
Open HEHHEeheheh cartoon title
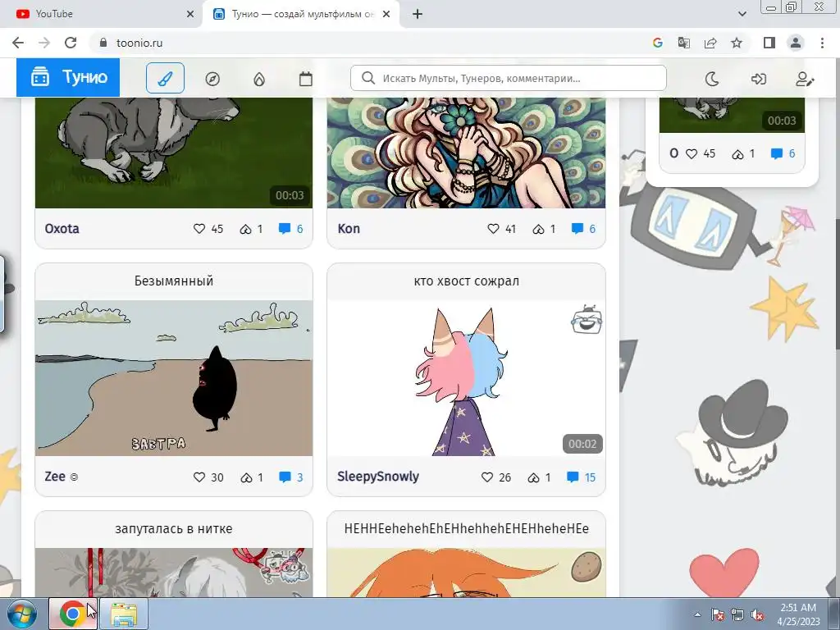[x=466, y=529]
